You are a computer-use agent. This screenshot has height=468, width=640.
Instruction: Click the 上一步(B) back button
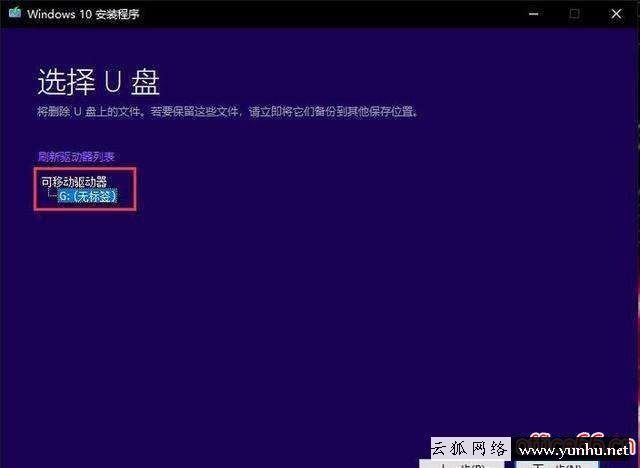pyautogui.click(x=462, y=465)
